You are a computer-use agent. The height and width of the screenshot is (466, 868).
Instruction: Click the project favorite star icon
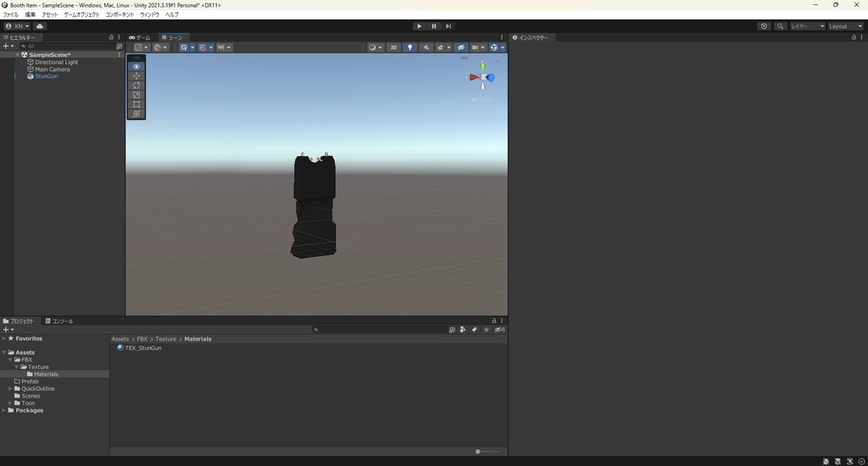[486, 330]
